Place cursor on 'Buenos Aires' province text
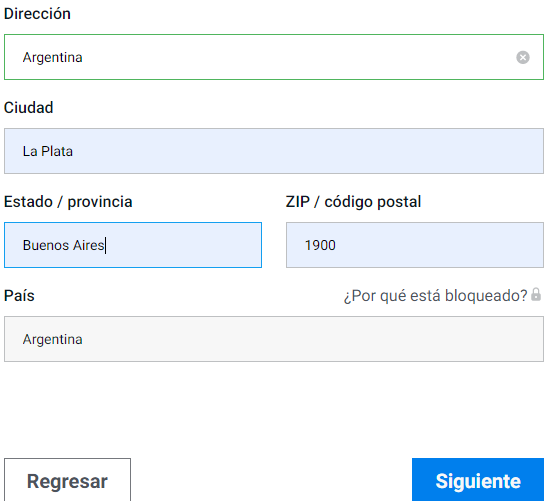549x501 pixels. [x=63, y=245]
